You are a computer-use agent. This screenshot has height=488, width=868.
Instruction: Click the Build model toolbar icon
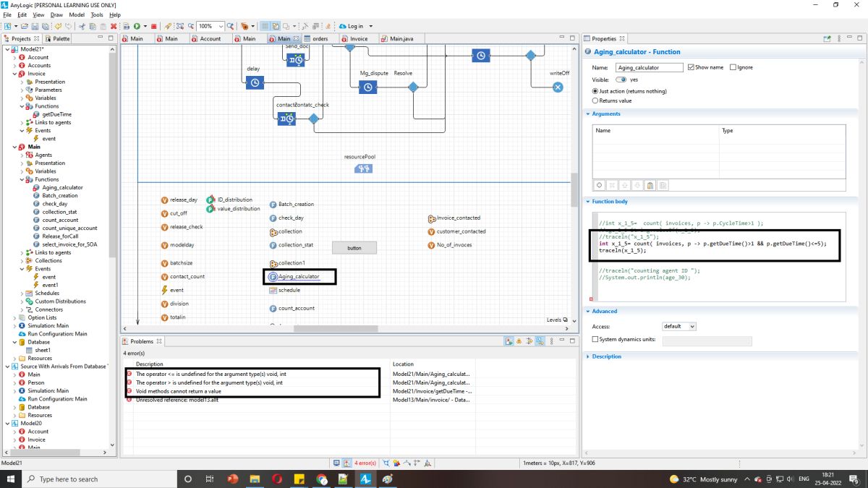click(125, 26)
